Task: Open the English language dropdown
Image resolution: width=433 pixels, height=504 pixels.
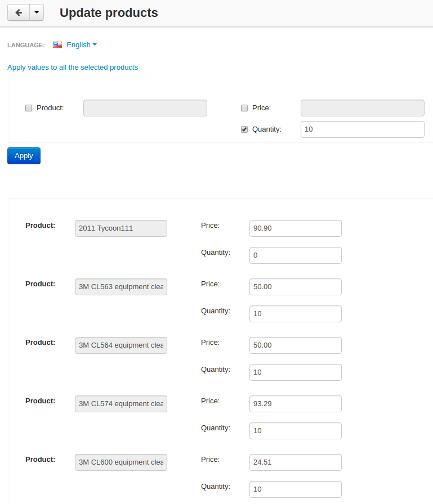Action: tap(82, 44)
